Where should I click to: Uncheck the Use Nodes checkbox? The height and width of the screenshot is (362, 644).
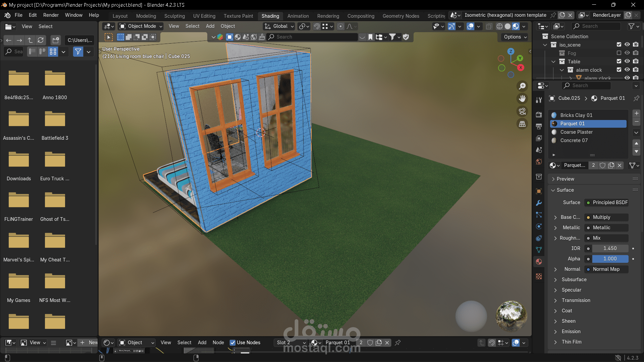(x=232, y=343)
